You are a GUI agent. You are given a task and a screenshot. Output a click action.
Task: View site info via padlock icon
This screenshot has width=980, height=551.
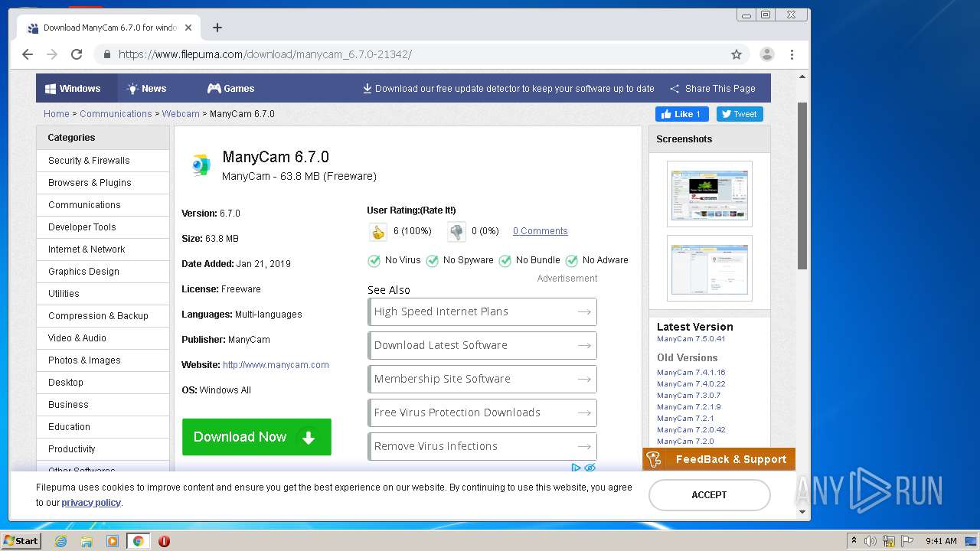coord(107,54)
